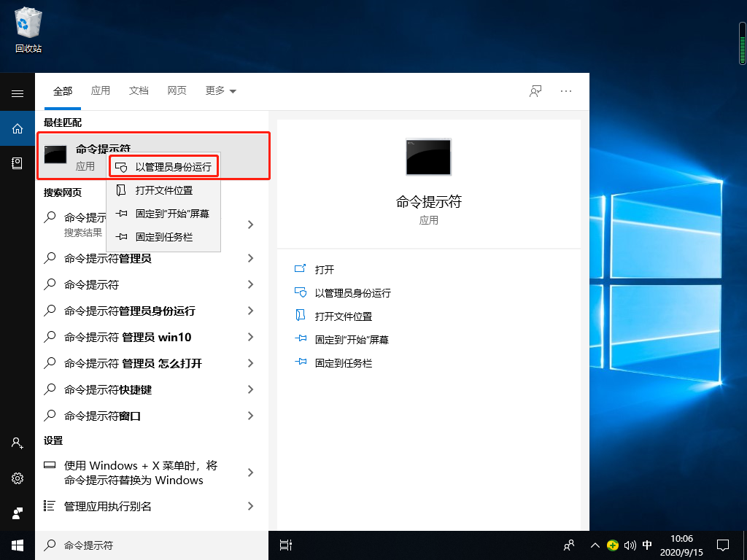The image size is (747, 560).
Task: Click the ellipsis options icon in search panel
Action: [x=566, y=90]
